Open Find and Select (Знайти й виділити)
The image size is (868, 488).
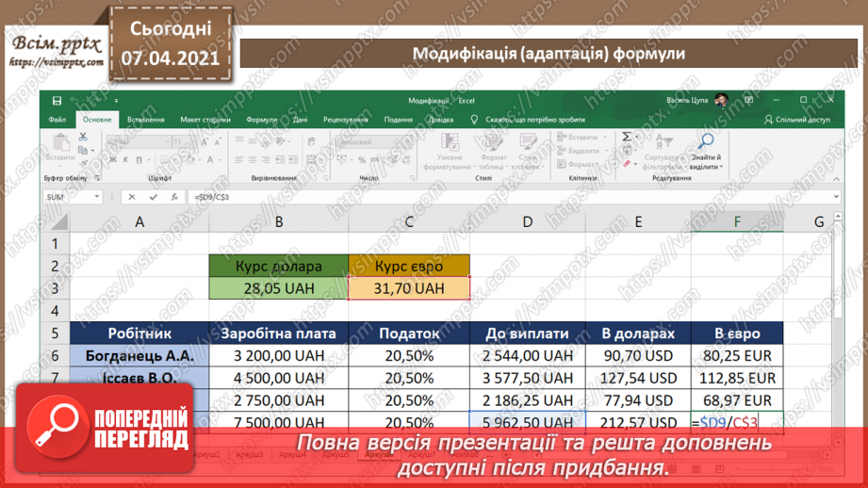[x=705, y=152]
